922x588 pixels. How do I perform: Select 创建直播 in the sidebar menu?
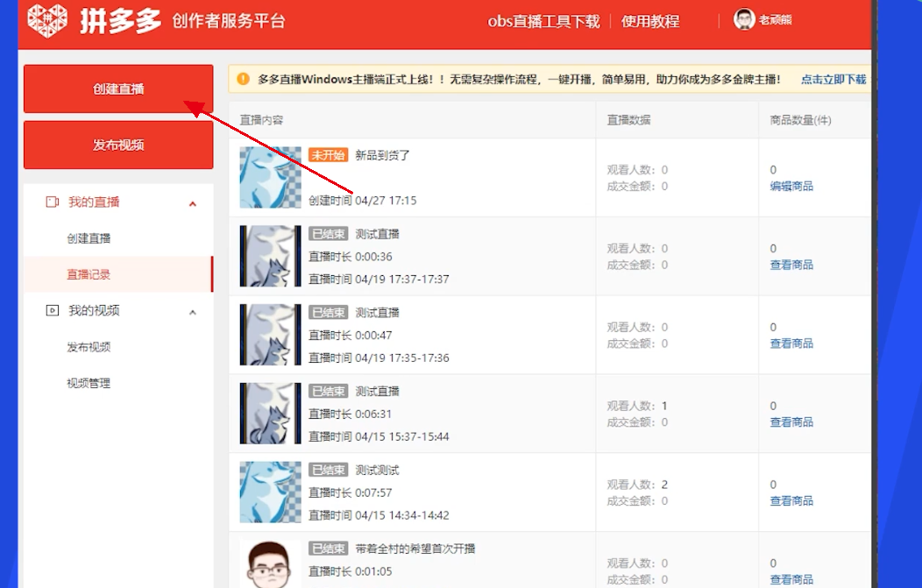(89, 238)
